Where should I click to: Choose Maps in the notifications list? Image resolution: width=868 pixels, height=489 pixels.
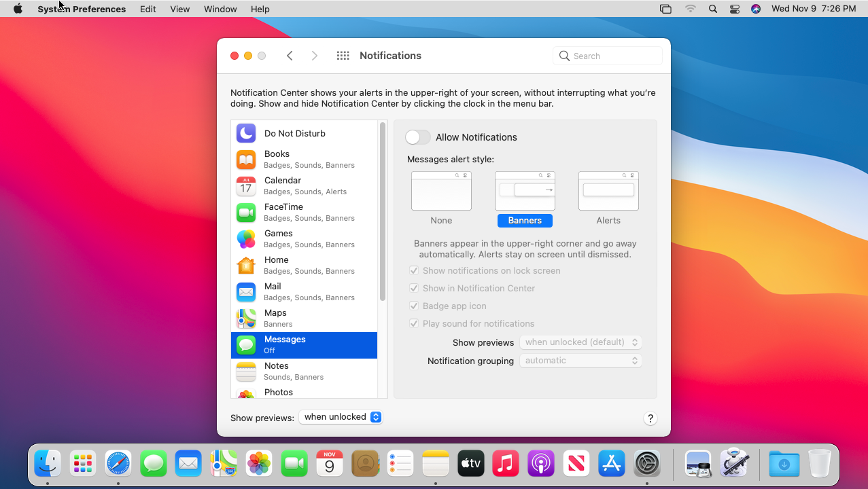tap(304, 319)
